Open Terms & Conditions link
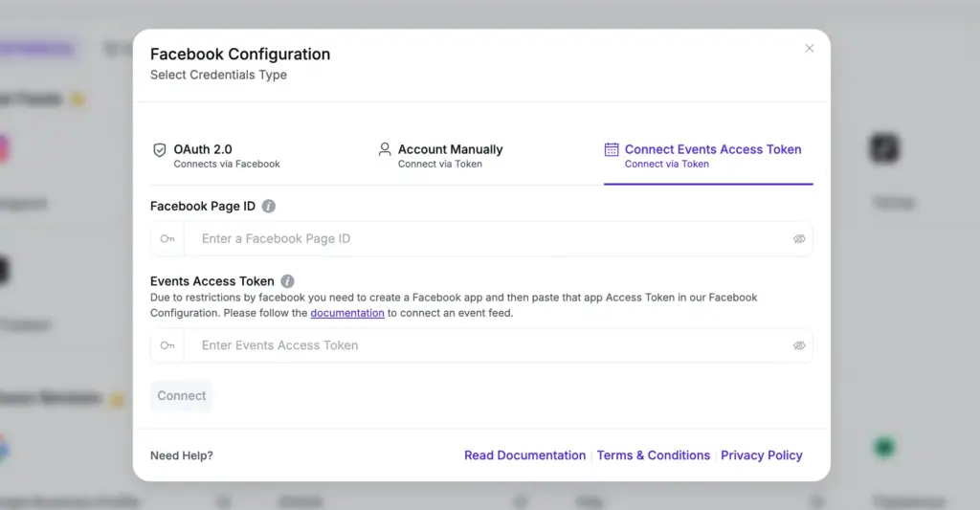Viewport: 980px width, 510px height. click(653, 455)
